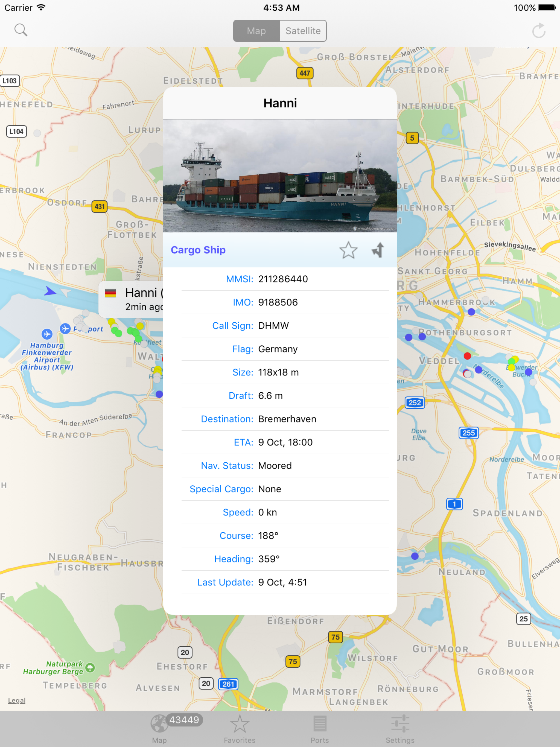Tap the search magnifier icon
Image resolution: width=560 pixels, height=747 pixels.
point(21,30)
